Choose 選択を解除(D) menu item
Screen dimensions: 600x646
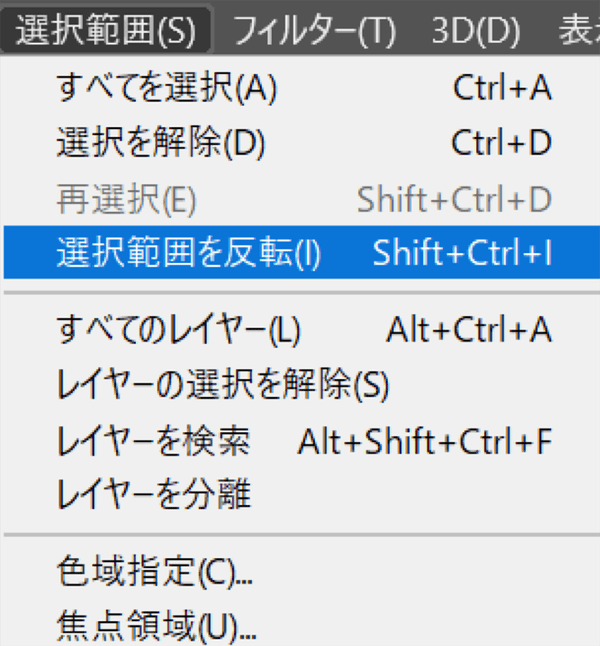(302, 142)
